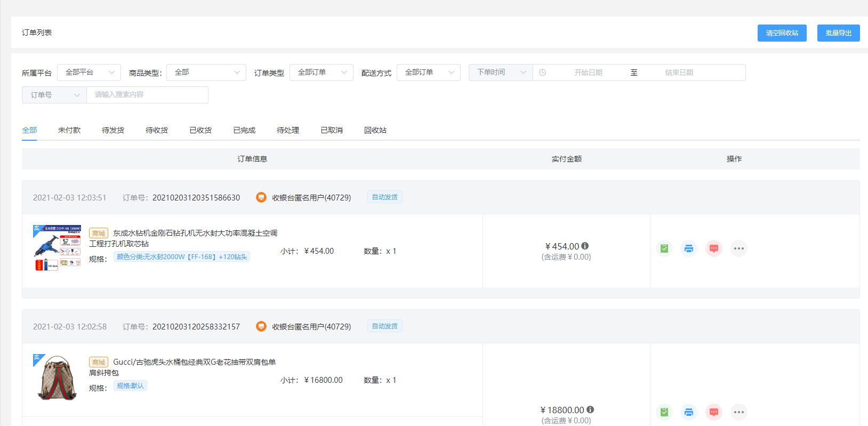The height and width of the screenshot is (426, 868).
Task: Click 清空回收站 button
Action: click(782, 33)
